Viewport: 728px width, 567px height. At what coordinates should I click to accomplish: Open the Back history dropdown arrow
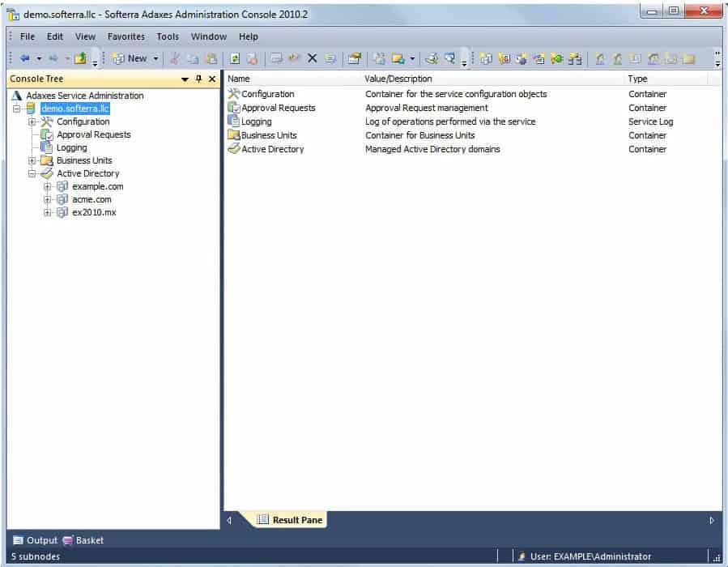pyautogui.click(x=39, y=58)
